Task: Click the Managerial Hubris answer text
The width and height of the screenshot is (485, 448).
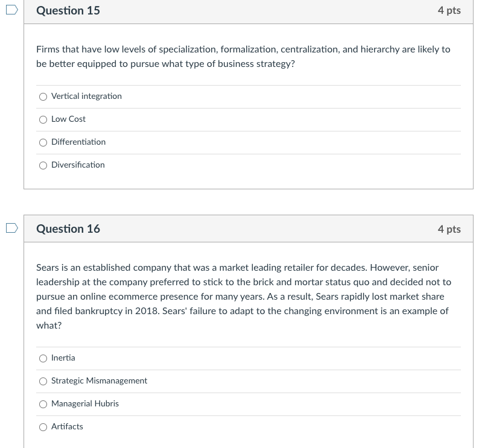Action: click(85, 403)
